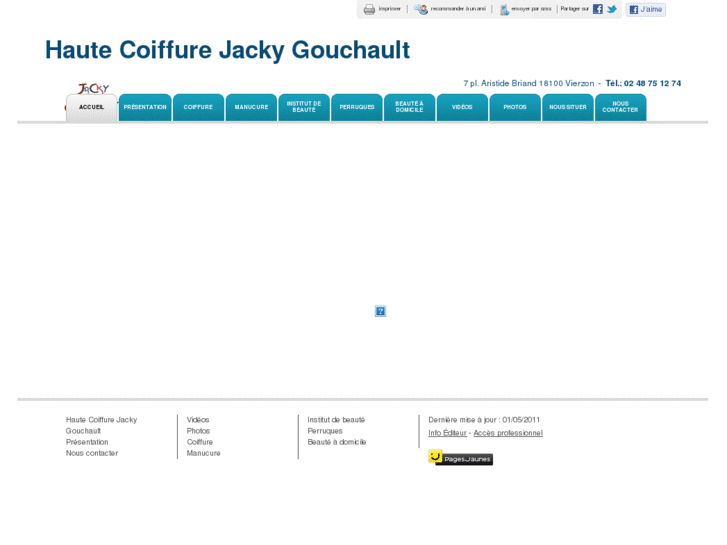Share the page on Twitter
The height and width of the screenshot is (545, 727).
click(x=612, y=9)
